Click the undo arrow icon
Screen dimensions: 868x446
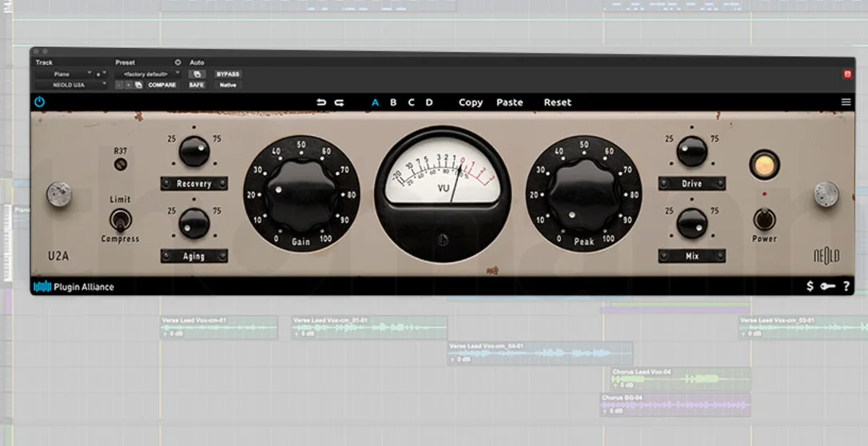click(x=321, y=102)
